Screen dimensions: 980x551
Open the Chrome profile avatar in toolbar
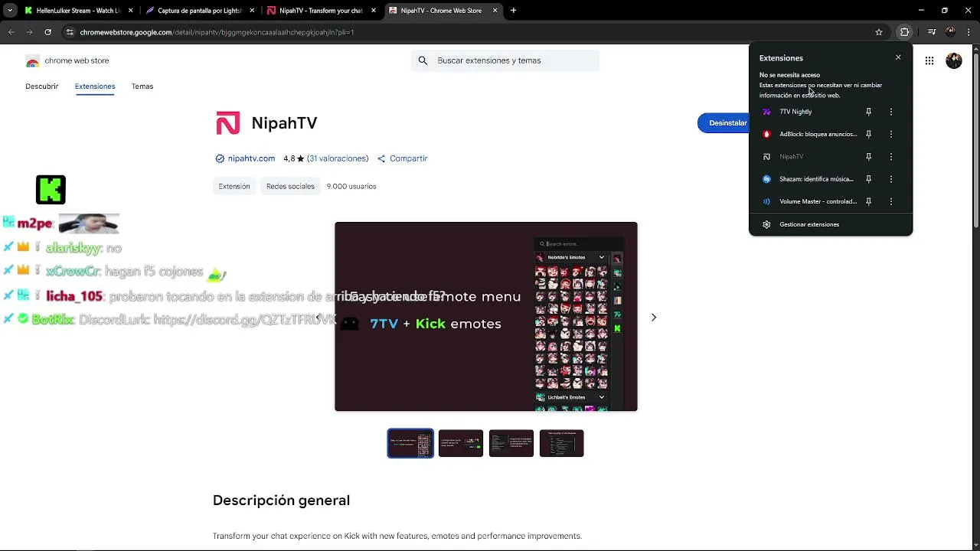951,32
